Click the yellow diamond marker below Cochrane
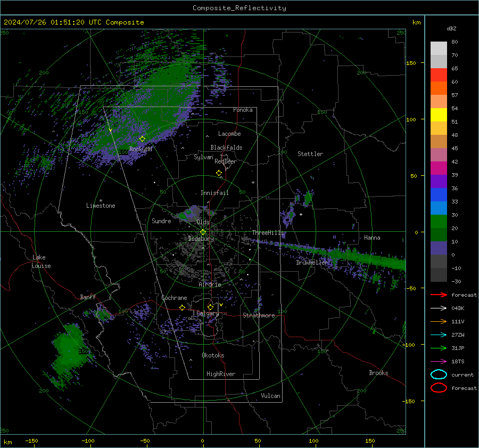Image resolution: width=479 pixels, height=448 pixels. (183, 307)
